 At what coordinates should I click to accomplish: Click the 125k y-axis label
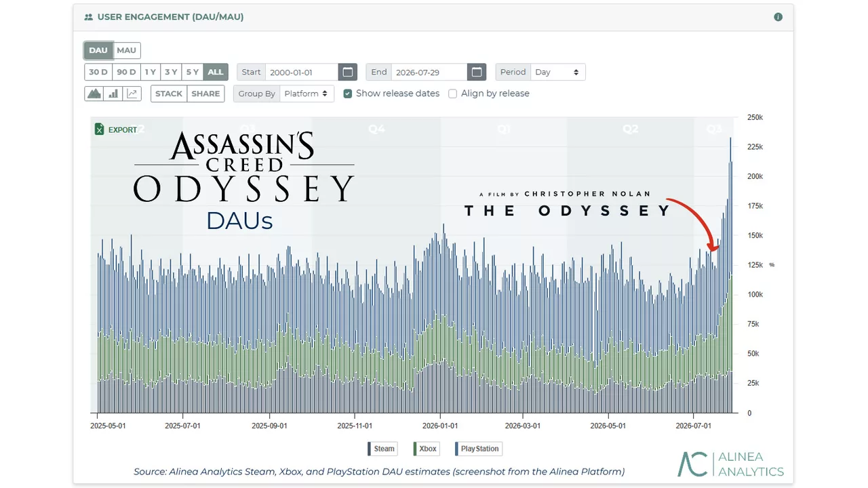click(x=755, y=265)
